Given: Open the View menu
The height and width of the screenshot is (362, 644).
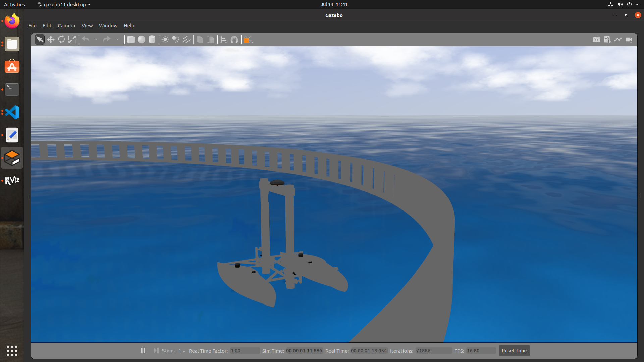Looking at the screenshot, I should click(87, 26).
